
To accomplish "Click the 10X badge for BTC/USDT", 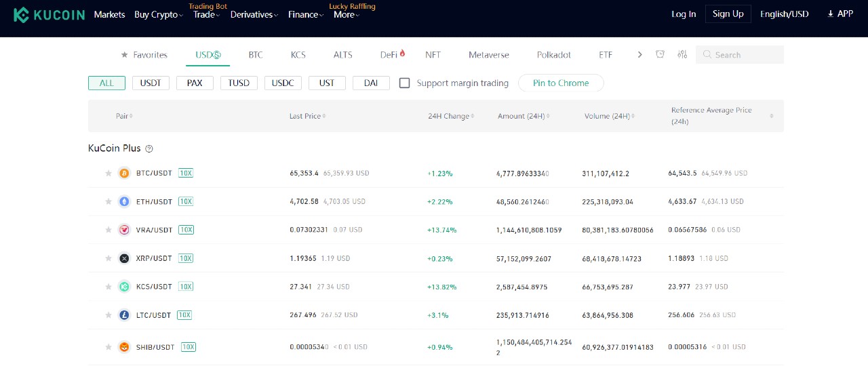I will pos(186,174).
